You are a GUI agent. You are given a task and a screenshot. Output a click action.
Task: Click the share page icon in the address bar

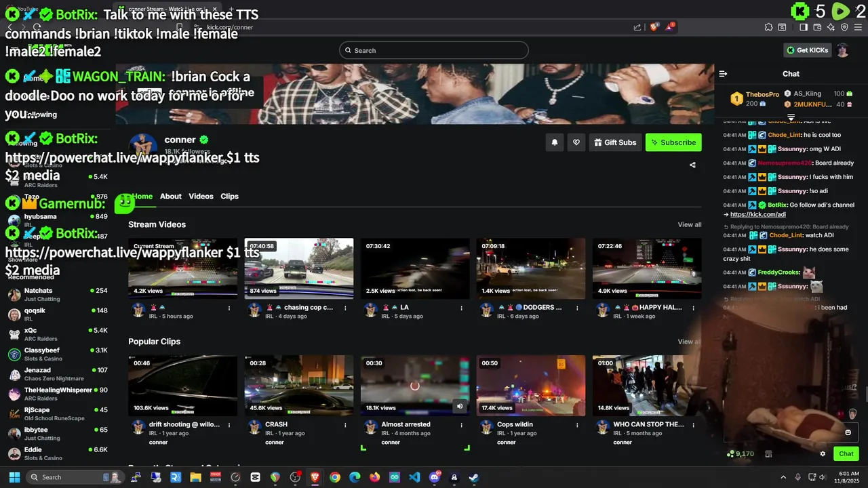click(637, 27)
